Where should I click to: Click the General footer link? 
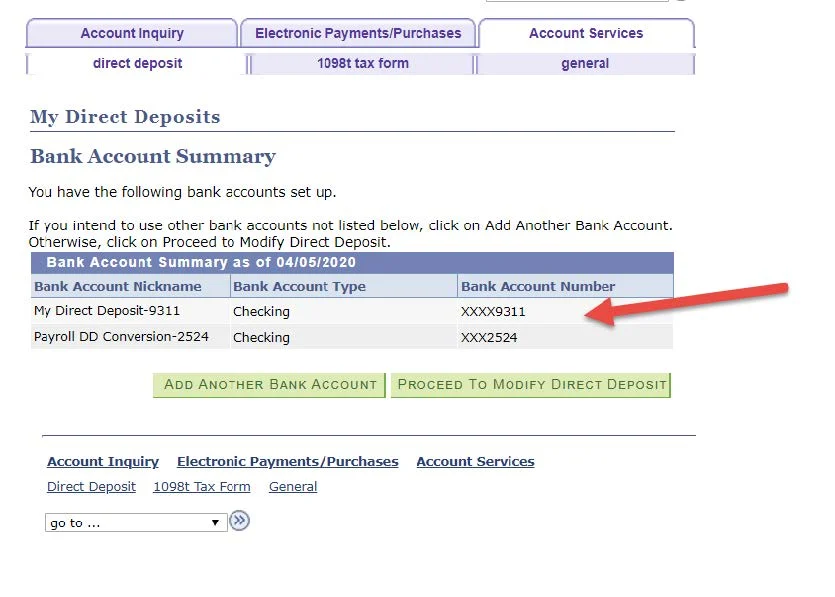pyautogui.click(x=292, y=487)
